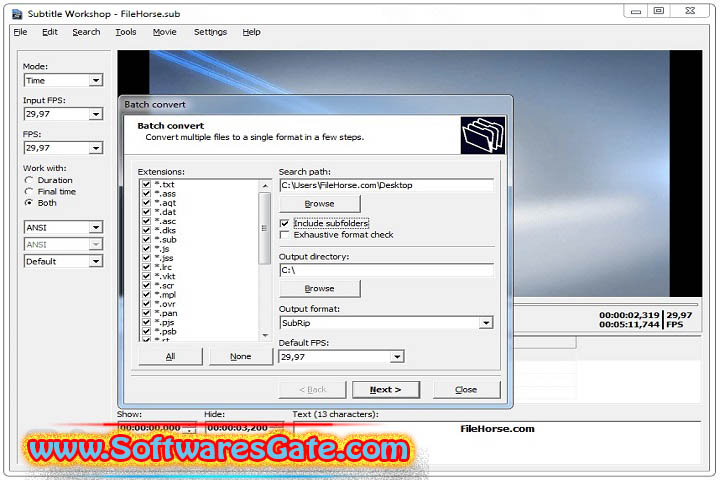Toggle the *.vkt extension checkbox
The width and height of the screenshot is (720, 480).
[x=146, y=276]
